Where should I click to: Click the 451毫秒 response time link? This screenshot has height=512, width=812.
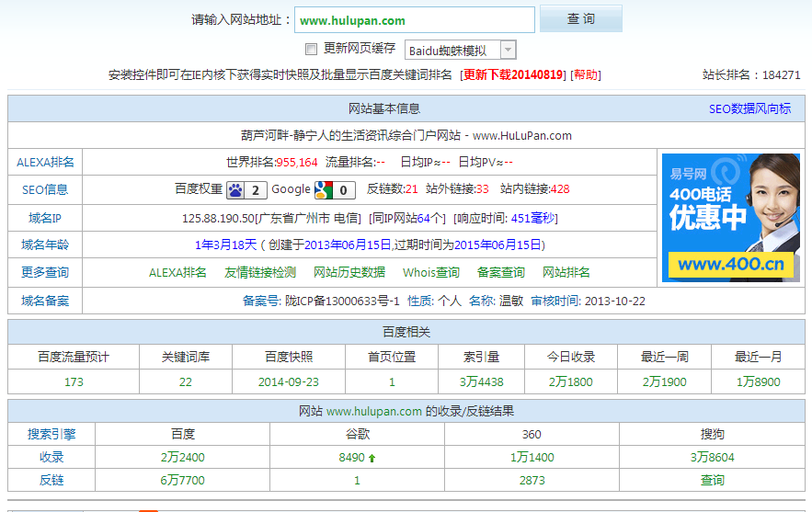click(x=532, y=219)
